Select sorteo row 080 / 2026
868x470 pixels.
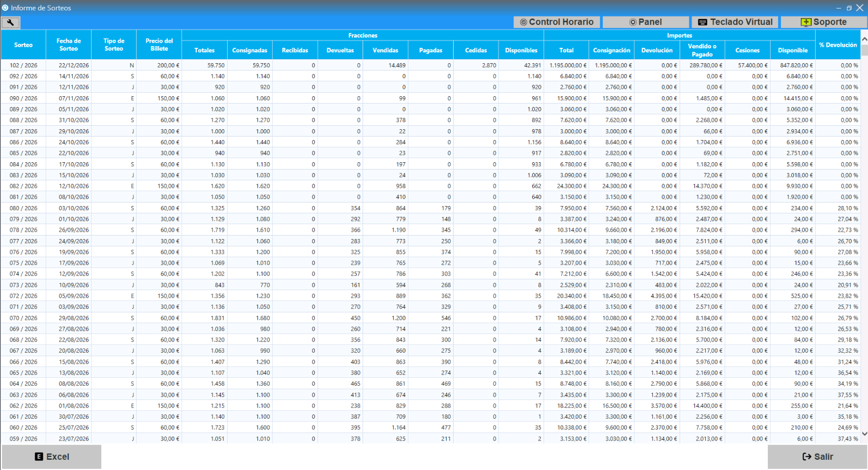coord(430,208)
